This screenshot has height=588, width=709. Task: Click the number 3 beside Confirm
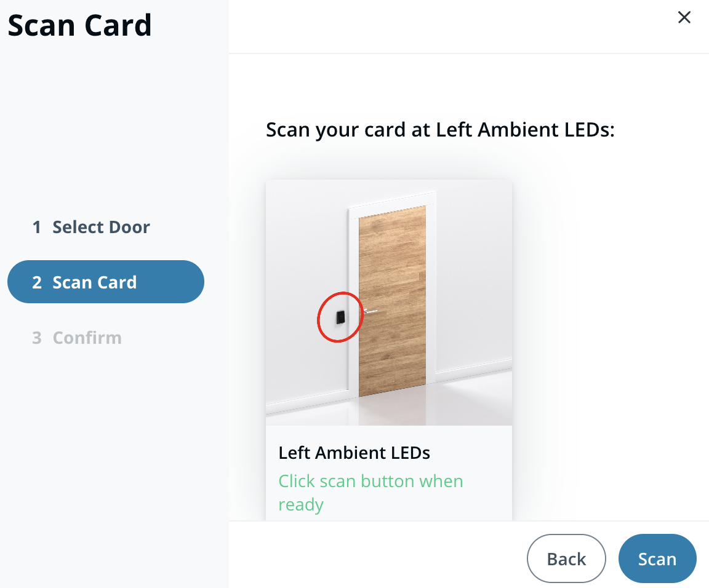(37, 338)
